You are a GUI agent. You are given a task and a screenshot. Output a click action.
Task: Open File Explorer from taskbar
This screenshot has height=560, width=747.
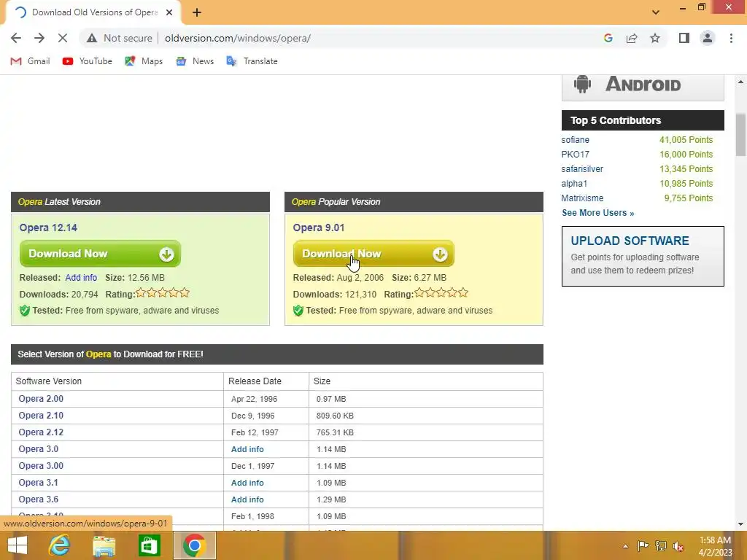pyautogui.click(x=104, y=545)
